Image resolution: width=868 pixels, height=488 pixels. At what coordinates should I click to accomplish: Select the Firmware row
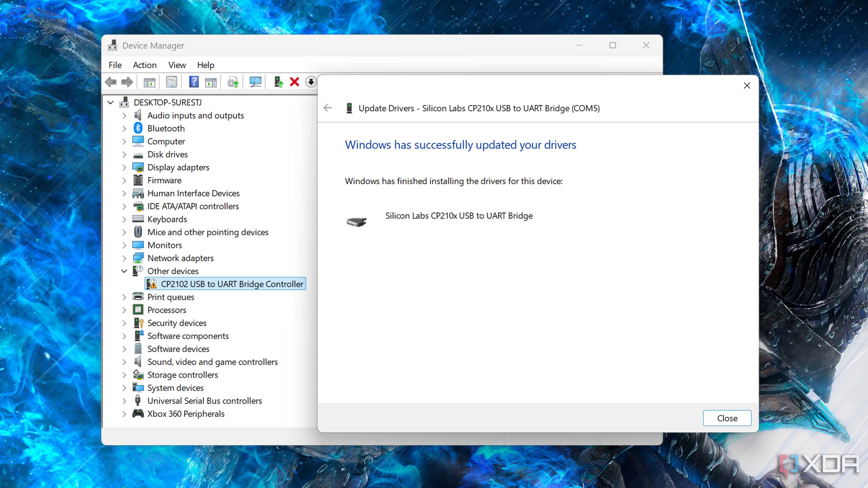pos(164,180)
